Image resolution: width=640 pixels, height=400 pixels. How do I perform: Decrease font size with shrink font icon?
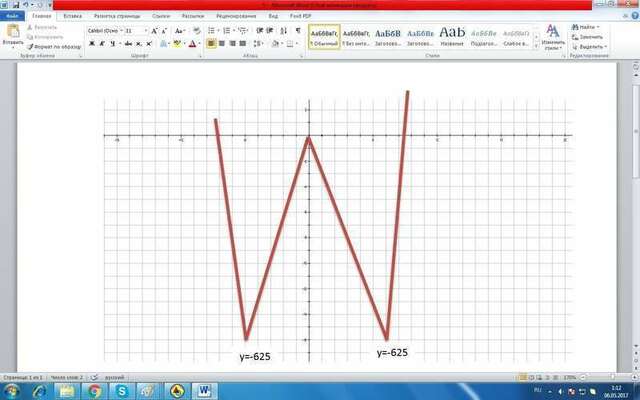[x=164, y=31]
